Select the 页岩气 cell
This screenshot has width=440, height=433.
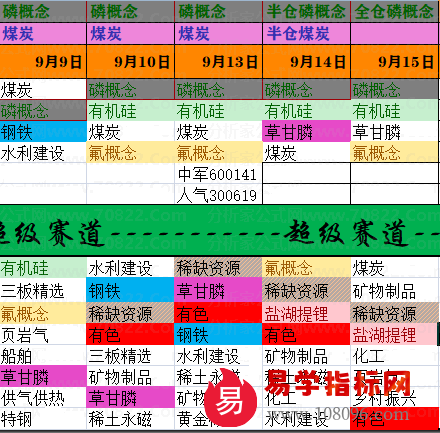(43, 335)
